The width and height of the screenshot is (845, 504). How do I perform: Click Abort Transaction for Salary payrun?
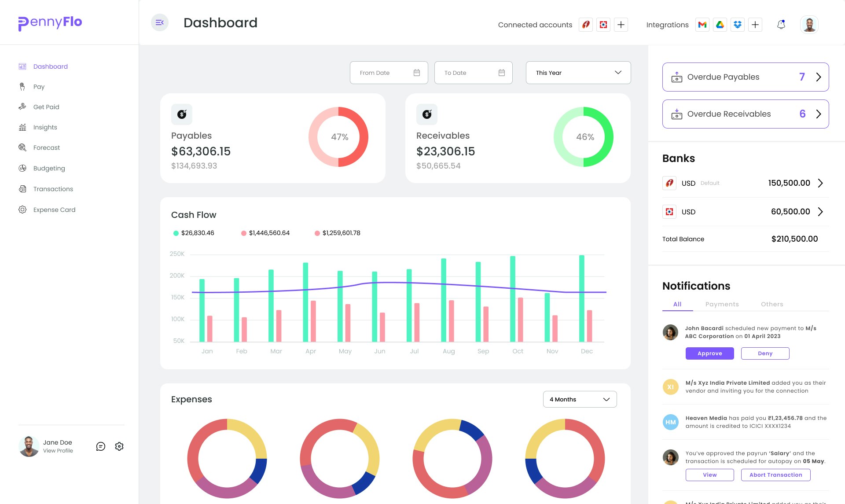[x=775, y=475]
